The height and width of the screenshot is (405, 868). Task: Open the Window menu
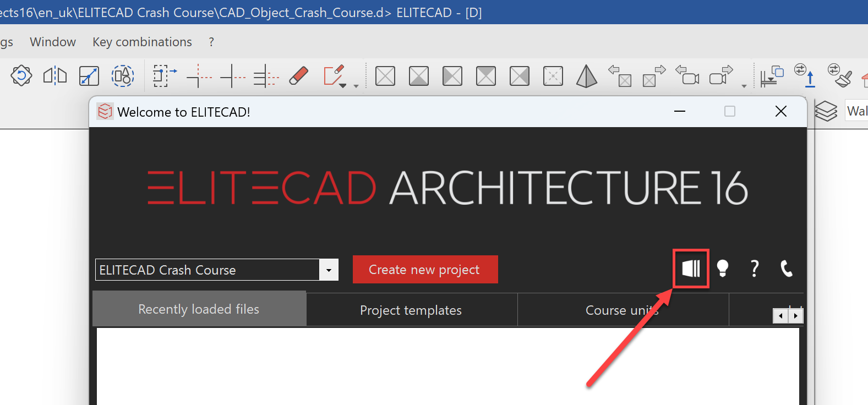tap(53, 42)
